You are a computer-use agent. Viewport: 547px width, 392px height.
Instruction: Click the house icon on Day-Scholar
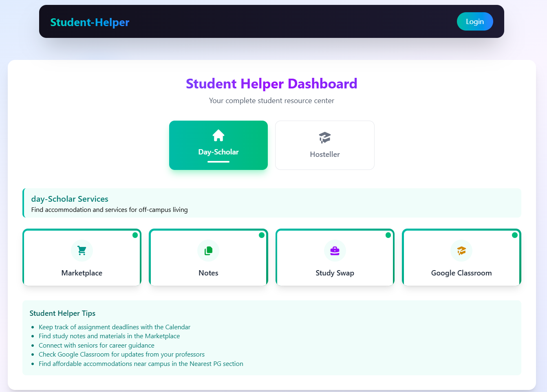coord(218,135)
